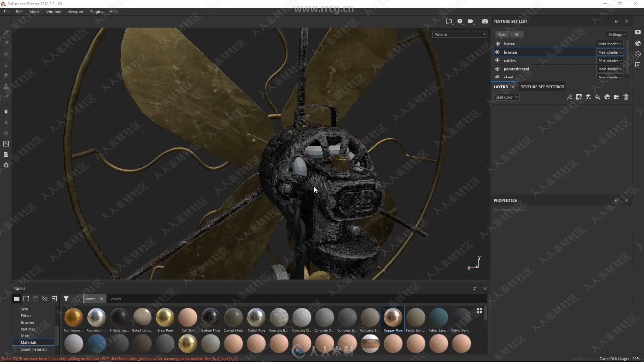Toggle Solo mode for bronze texture set
644x362 pixels.
[498, 52]
